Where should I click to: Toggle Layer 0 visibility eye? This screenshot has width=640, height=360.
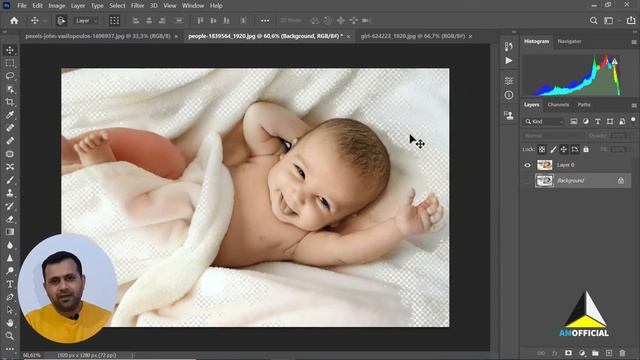click(x=527, y=165)
